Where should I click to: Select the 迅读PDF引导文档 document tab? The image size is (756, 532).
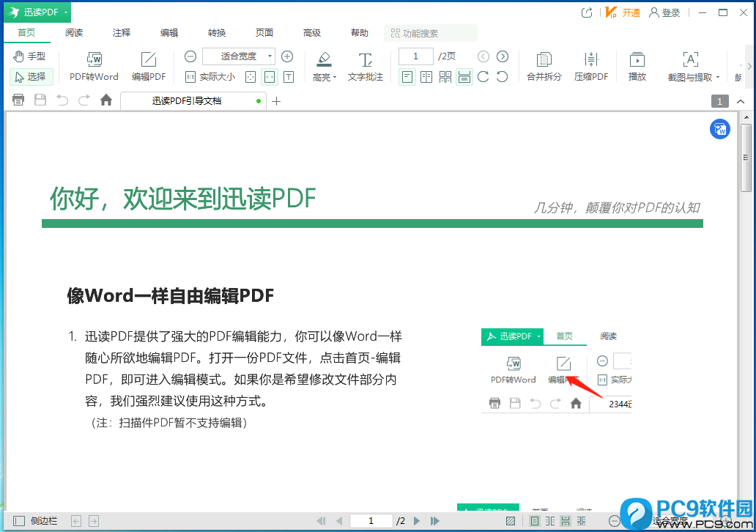click(193, 101)
